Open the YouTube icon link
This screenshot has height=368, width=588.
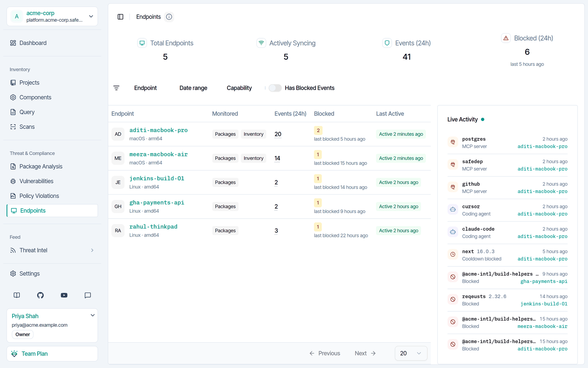tap(64, 295)
